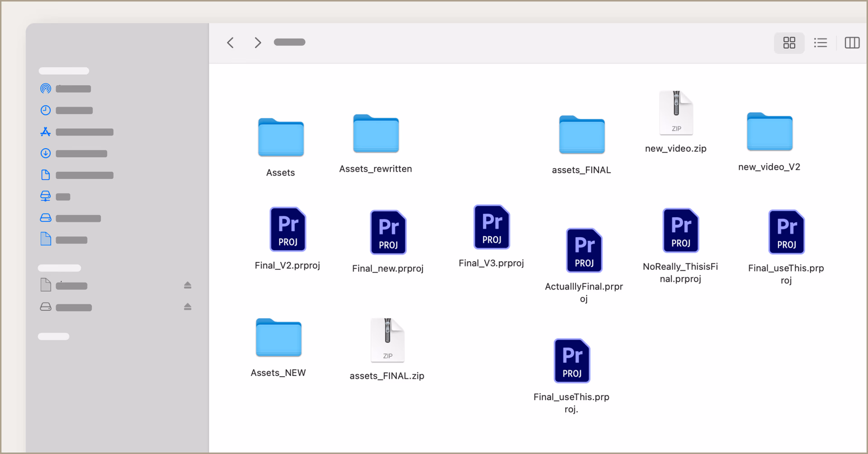
Task: Switch to column view
Action: 852,42
